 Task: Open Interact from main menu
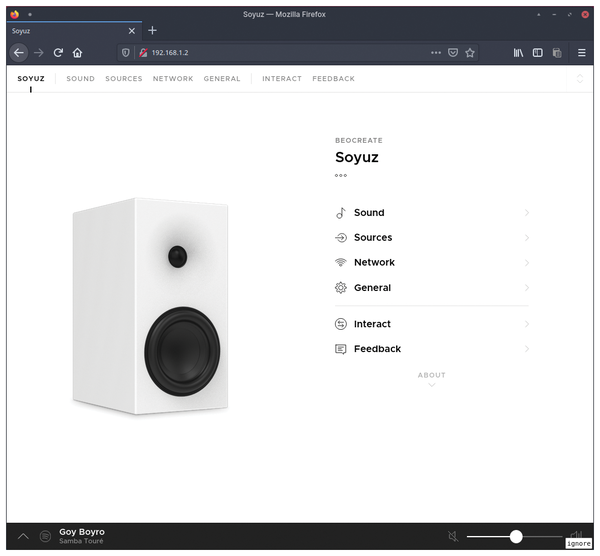click(432, 324)
